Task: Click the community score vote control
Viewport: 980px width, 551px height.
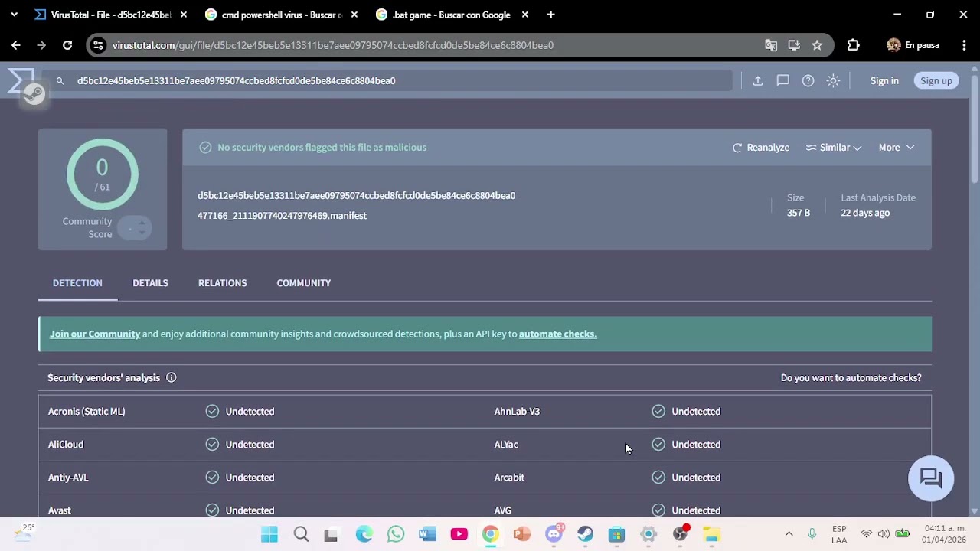Action: [135, 227]
